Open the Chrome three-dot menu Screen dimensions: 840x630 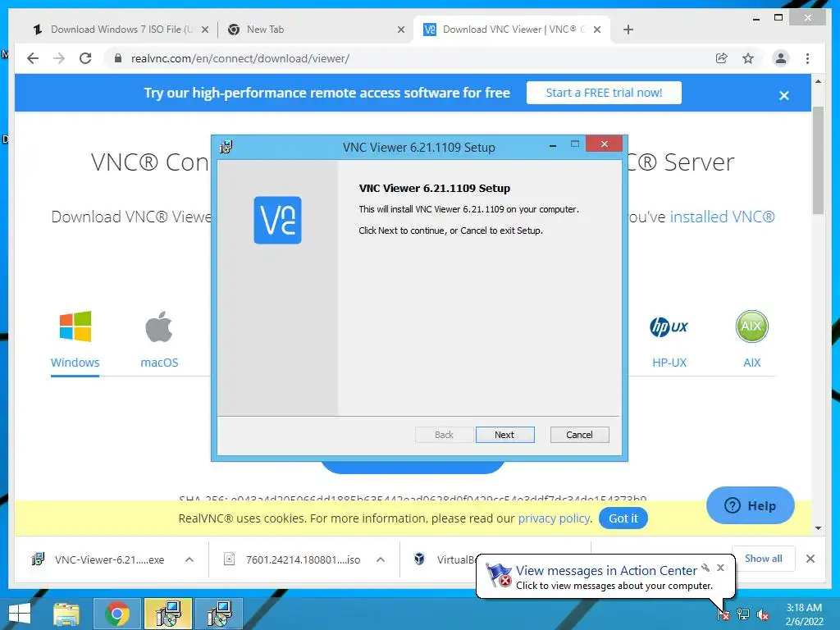(x=807, y=58)
